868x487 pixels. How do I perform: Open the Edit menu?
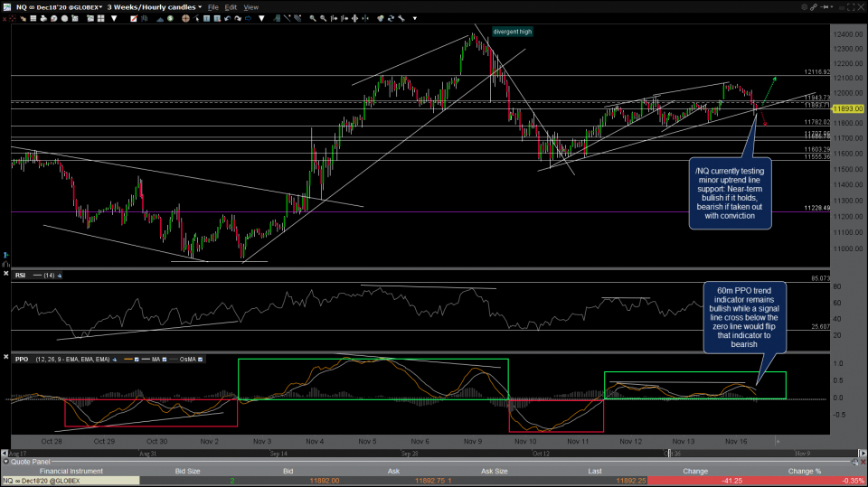[231, 7]
